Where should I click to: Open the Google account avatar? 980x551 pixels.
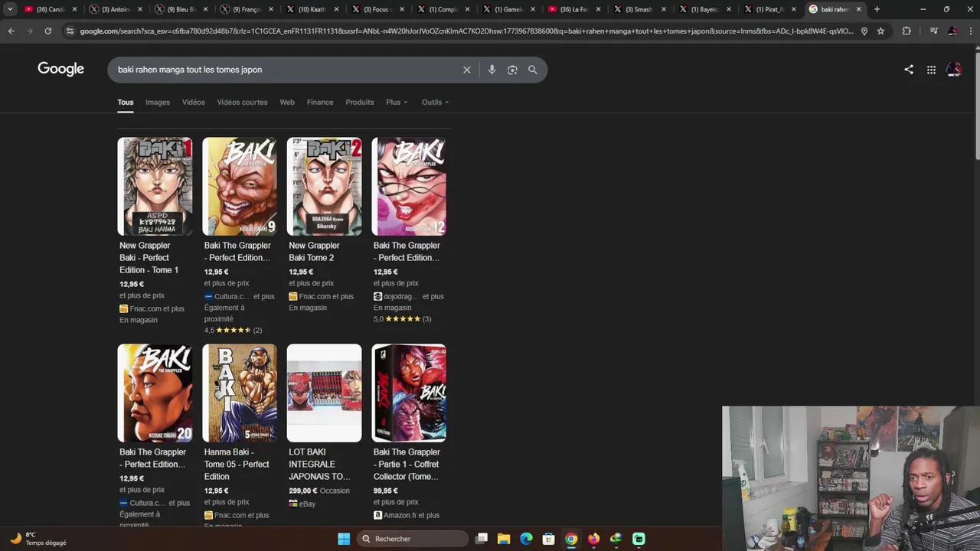coord(954,70)
